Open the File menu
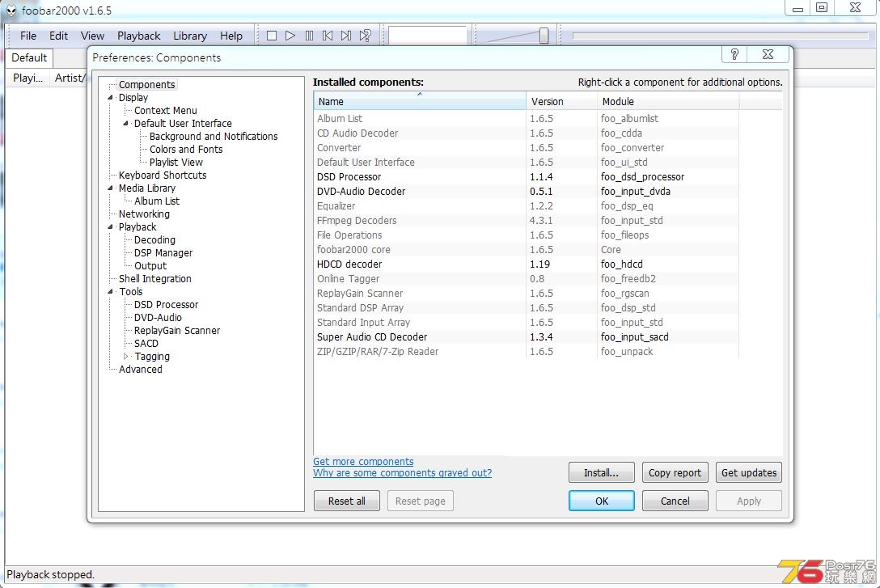The height and width of the screenshot is (588, 880). tap(28, 36)
